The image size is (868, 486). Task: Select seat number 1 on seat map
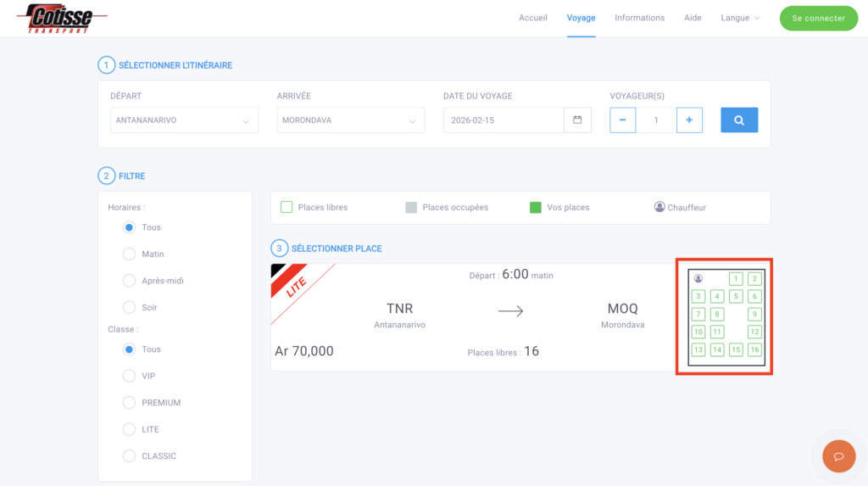coord(735,279)
